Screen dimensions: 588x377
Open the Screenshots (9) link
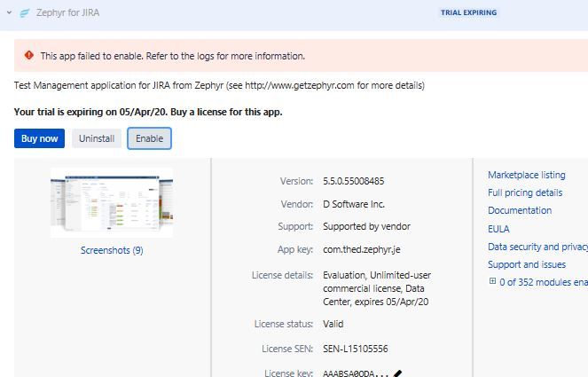click(112, 250)
